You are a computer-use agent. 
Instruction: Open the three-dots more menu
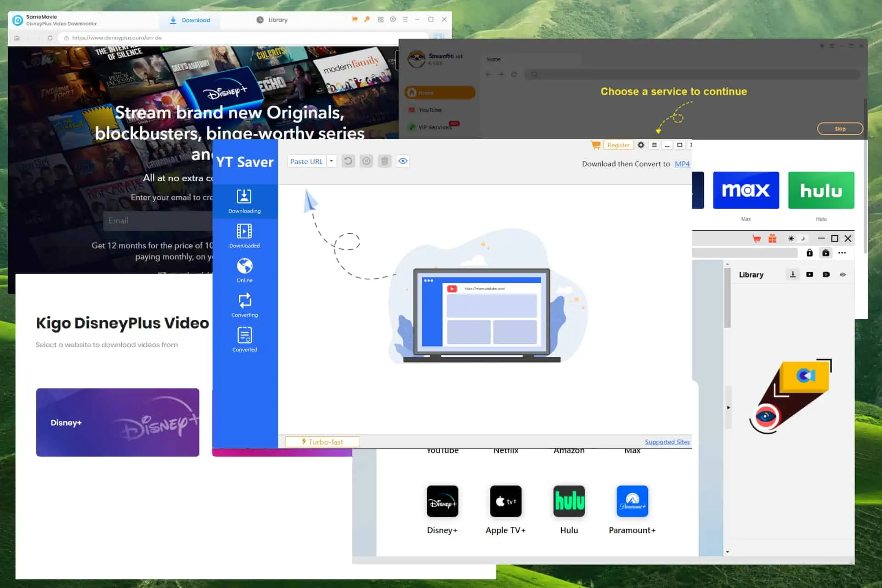pos(842,253)
